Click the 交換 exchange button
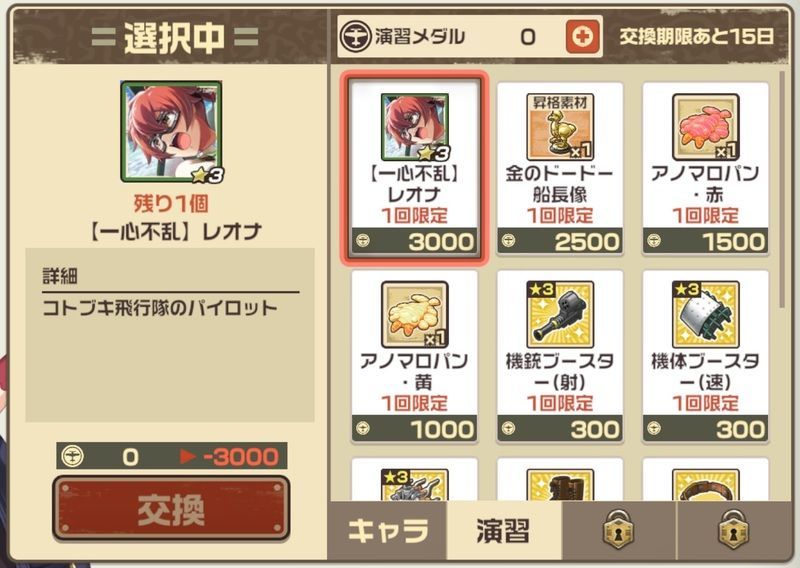 [x=171, y=508]
